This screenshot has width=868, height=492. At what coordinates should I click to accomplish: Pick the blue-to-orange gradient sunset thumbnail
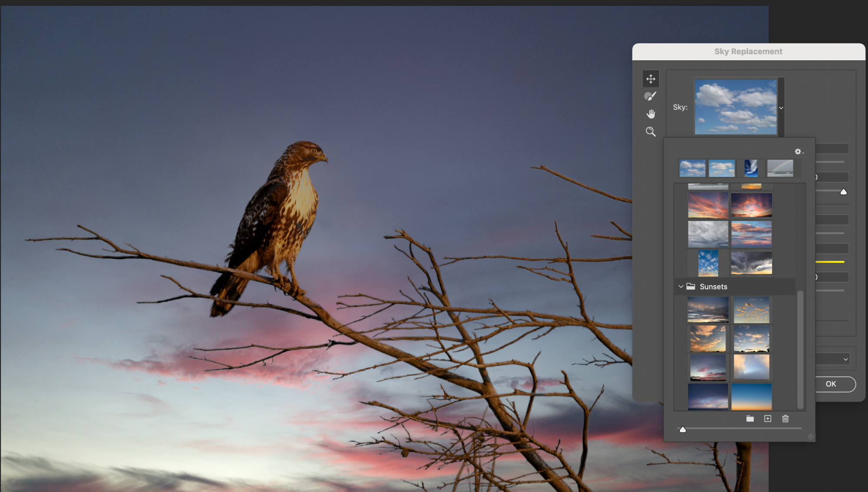tap(751, 396)
